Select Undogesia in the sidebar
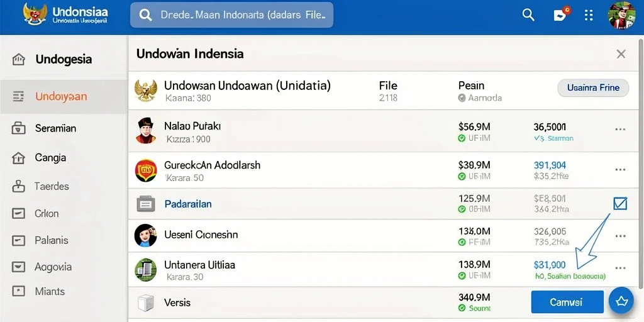 [64, 60]
